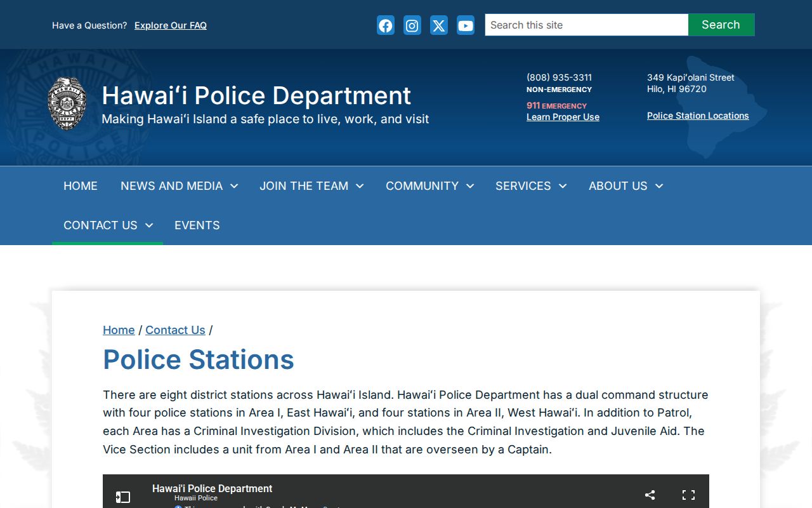View the embedded map fullscreen
The width and height of the screenshot is (812, 508).
click(x=688, y=495)
